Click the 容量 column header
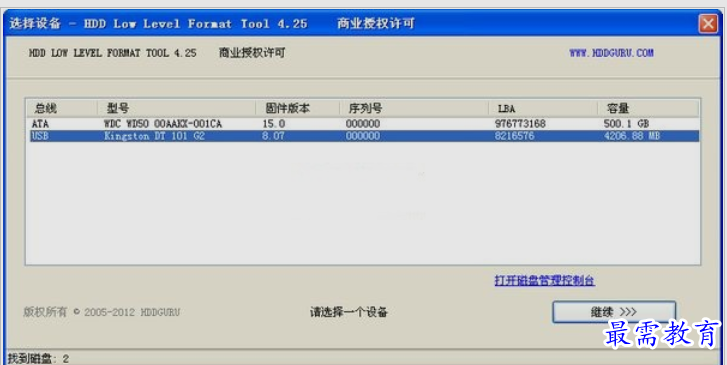 (648, 109)
